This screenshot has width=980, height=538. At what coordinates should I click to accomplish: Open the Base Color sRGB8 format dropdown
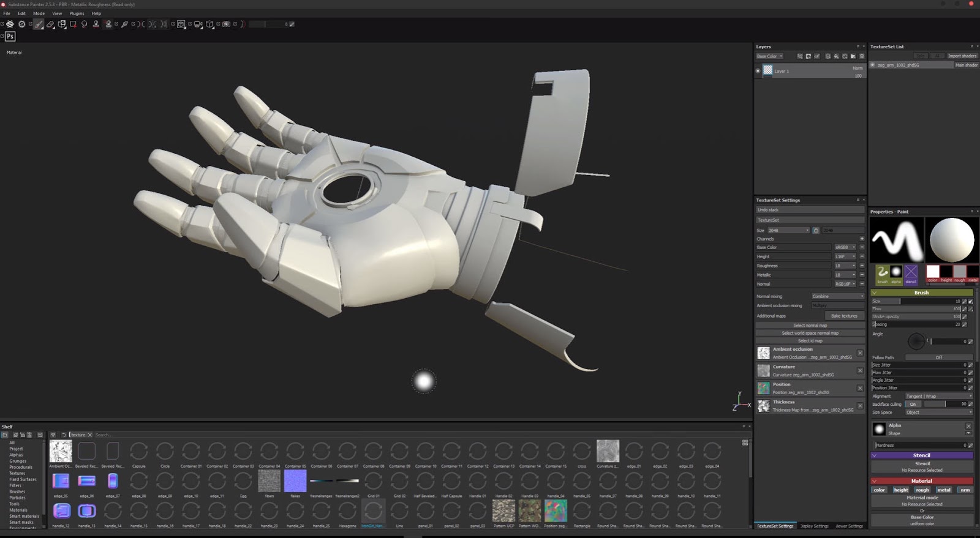pos(845,247)
